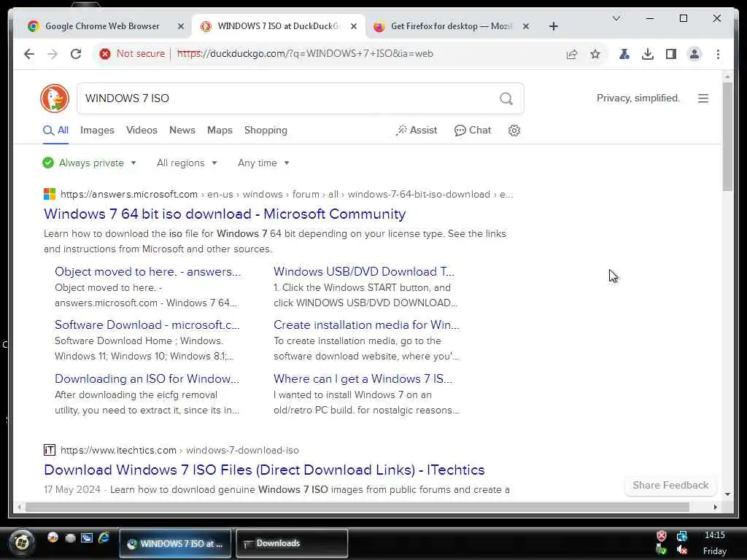747x560 pixels.
Task: Open Windows 7 64 bit iso download result
Action: coord(225,214)
